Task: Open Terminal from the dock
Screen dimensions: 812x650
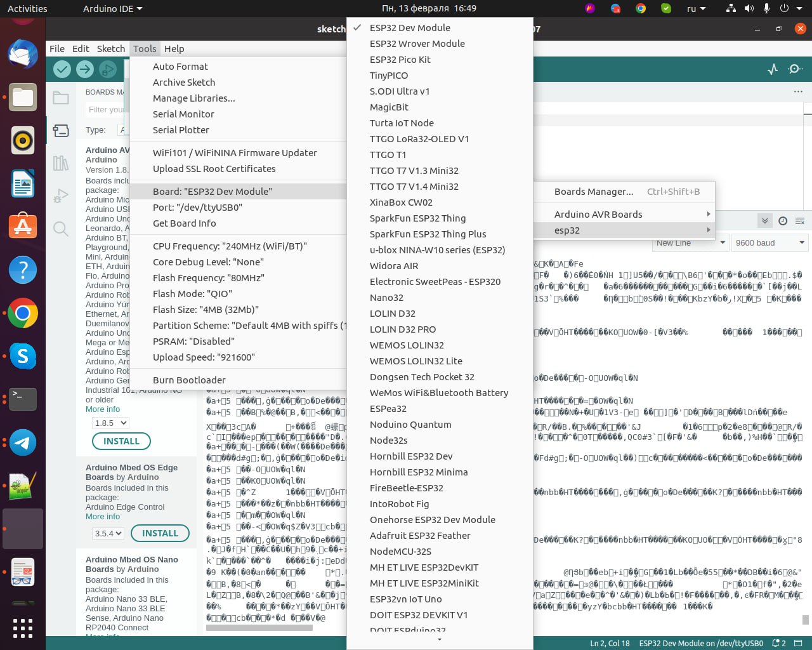Action: point(23,399)
